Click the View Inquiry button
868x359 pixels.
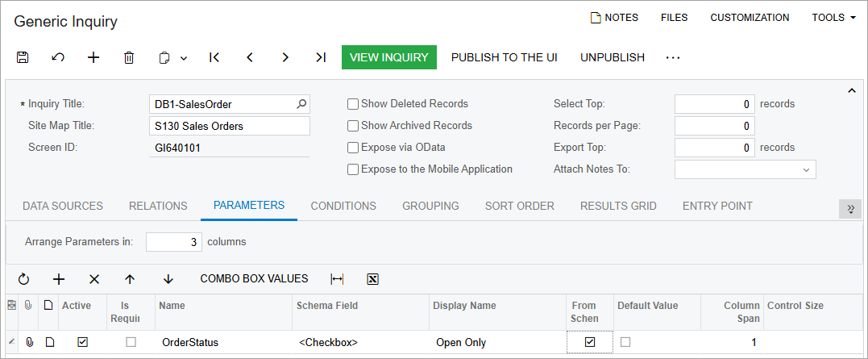[x=389, y=57]
